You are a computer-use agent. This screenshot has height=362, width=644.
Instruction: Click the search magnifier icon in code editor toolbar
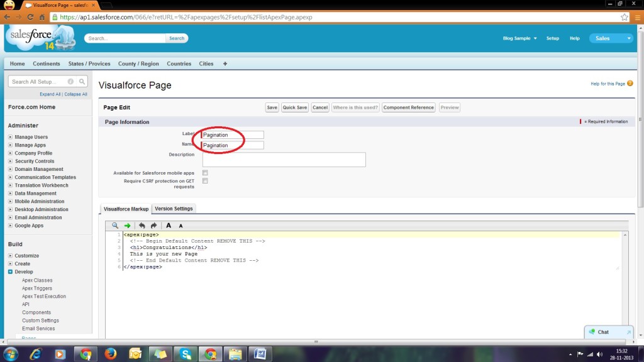(x=115, y=226)
